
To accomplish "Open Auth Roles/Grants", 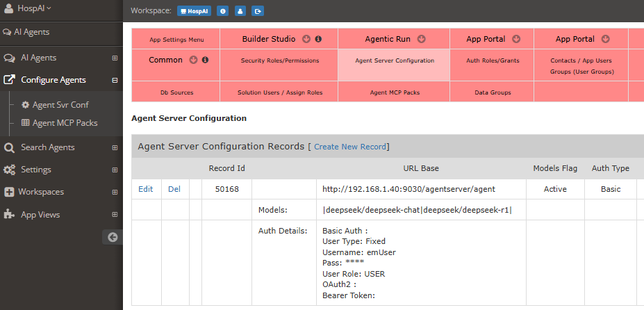I will (493, 60).
